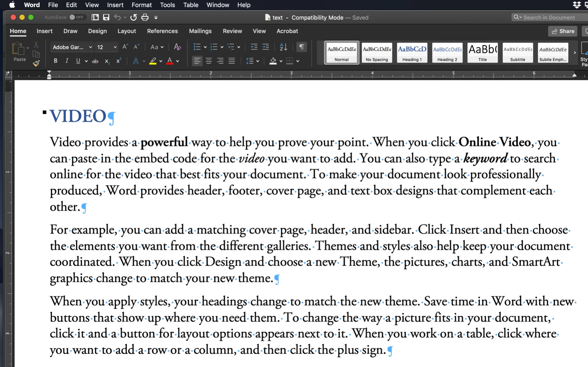Click the Redo circular arrow icon

[134, 17]
